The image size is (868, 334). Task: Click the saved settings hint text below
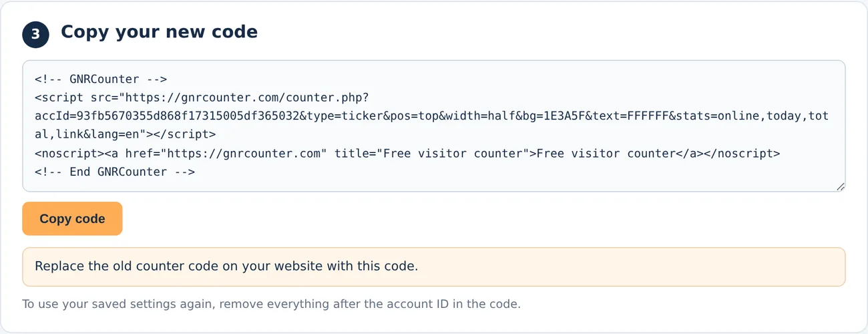click(271, 304)
